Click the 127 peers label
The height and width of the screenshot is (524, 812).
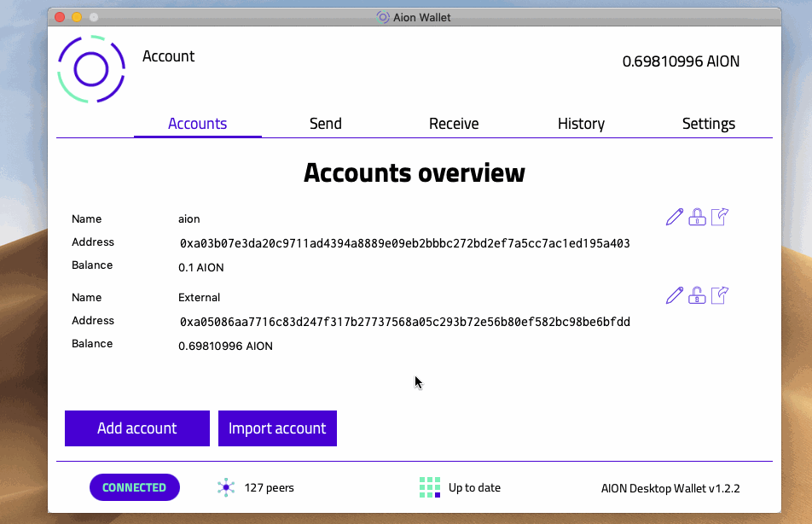pos(270,487)
